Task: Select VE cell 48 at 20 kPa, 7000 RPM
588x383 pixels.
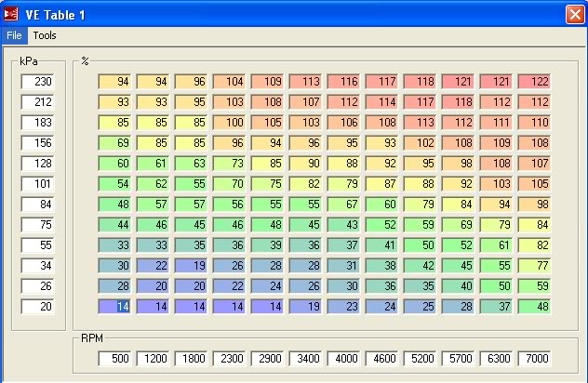Action: [535, 307]
